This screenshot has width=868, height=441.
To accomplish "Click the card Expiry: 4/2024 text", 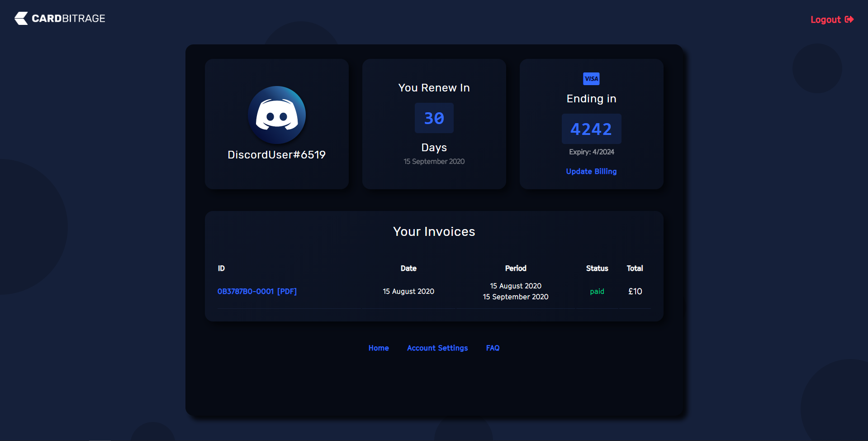I will 591,152.
